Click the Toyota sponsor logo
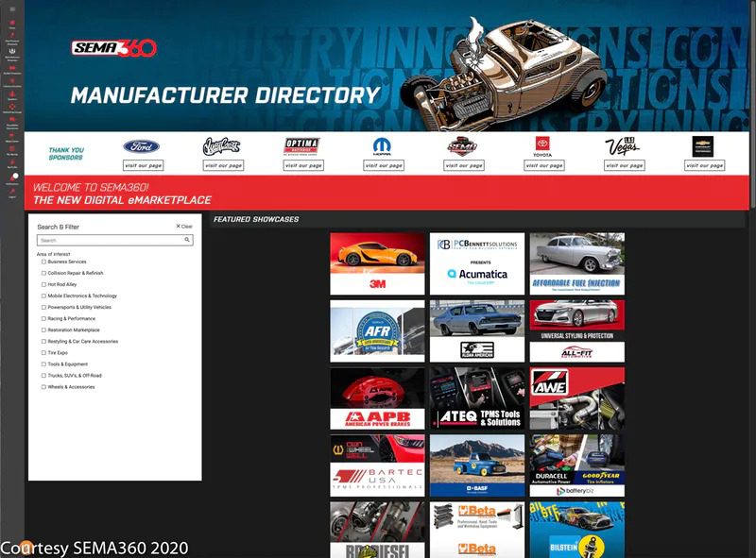 (x=542, y=146)
